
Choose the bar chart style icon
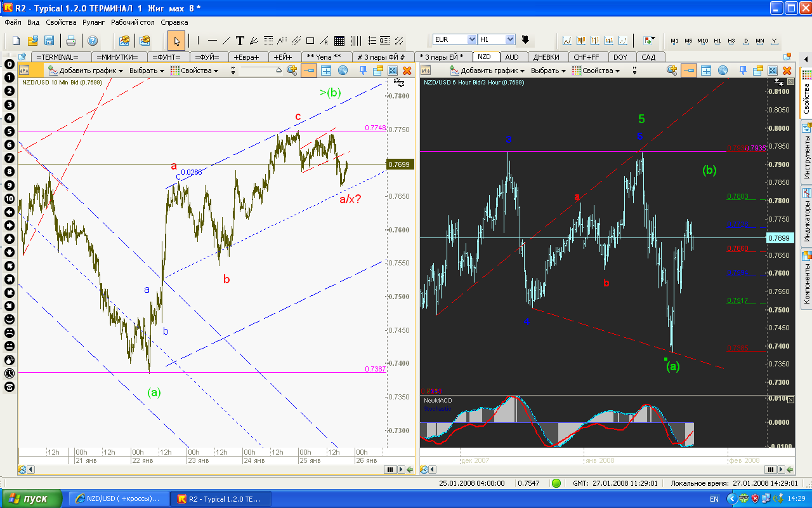pyautogui.click(x=596, y=41)
